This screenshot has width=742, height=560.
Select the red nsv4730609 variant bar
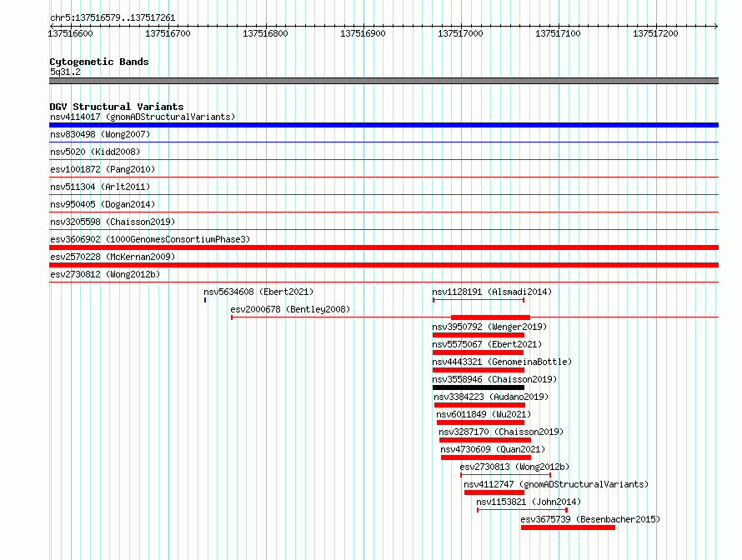click(486, 457)
